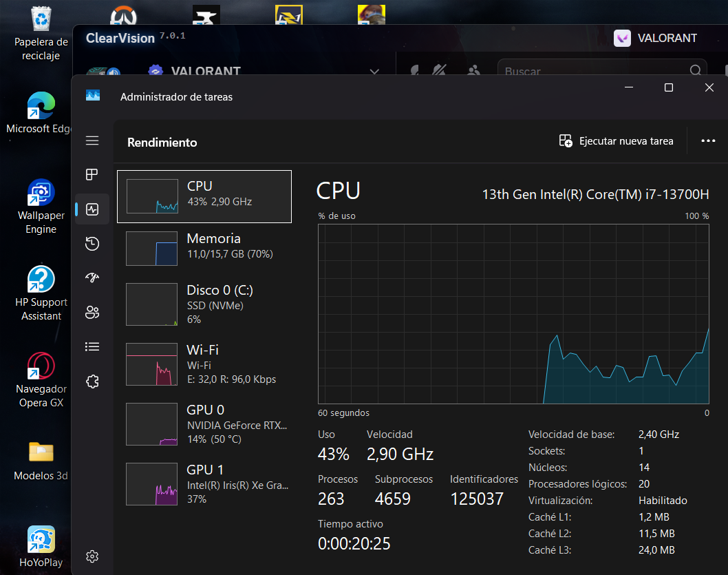Open Wallpaper Engine desktop shortcut
The height and width of the screenshot is (575, 728).
pos(41,207)
